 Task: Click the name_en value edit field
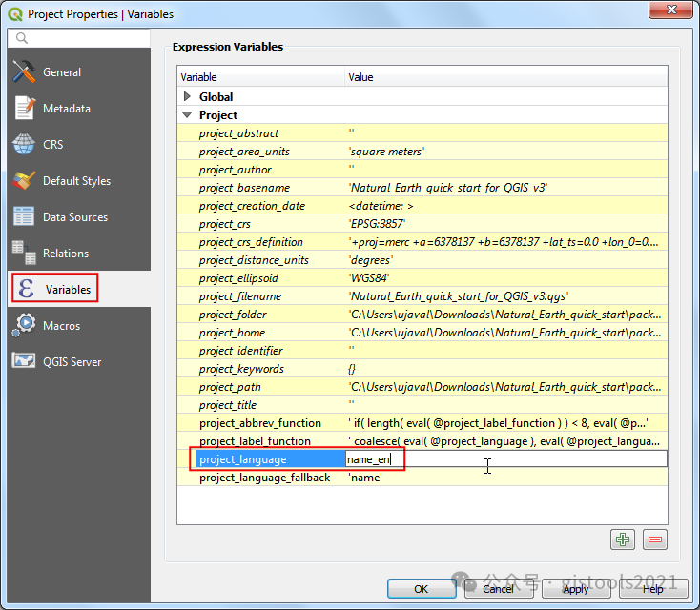pos(506,458)
